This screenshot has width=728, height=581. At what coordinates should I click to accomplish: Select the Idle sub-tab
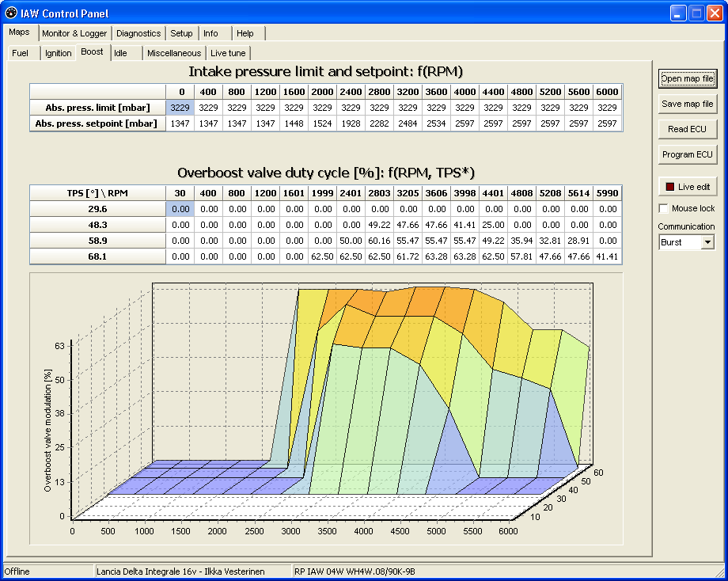coord(127,53)
